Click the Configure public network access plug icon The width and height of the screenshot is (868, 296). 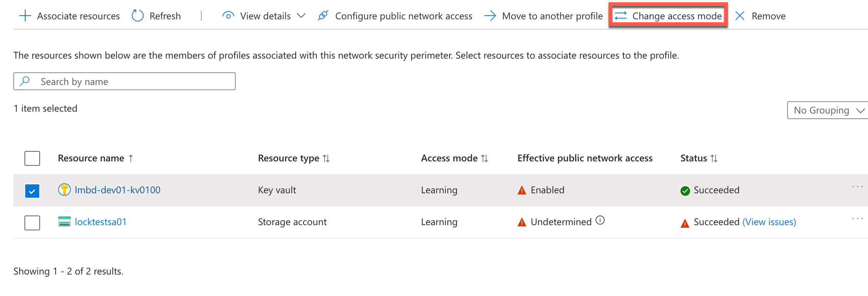pyautogui.click(x=323, y=16)
